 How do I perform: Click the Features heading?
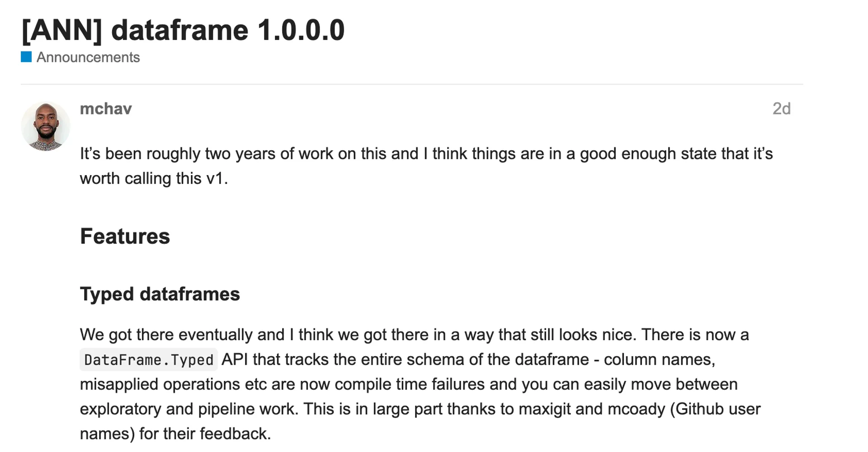tap(125, 236)
